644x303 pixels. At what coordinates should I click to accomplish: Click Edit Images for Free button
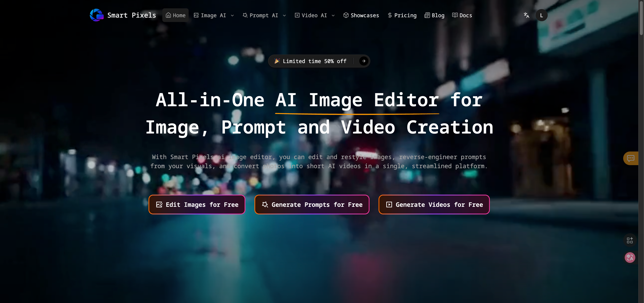pyautogui.click(x=197, y=204)
